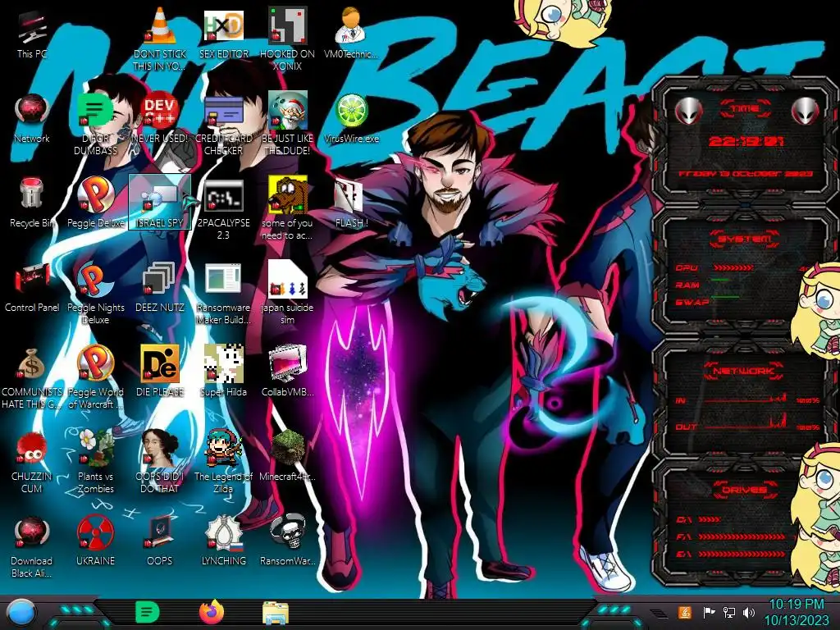Click the Start orb on taskbar

click(21, 612)
